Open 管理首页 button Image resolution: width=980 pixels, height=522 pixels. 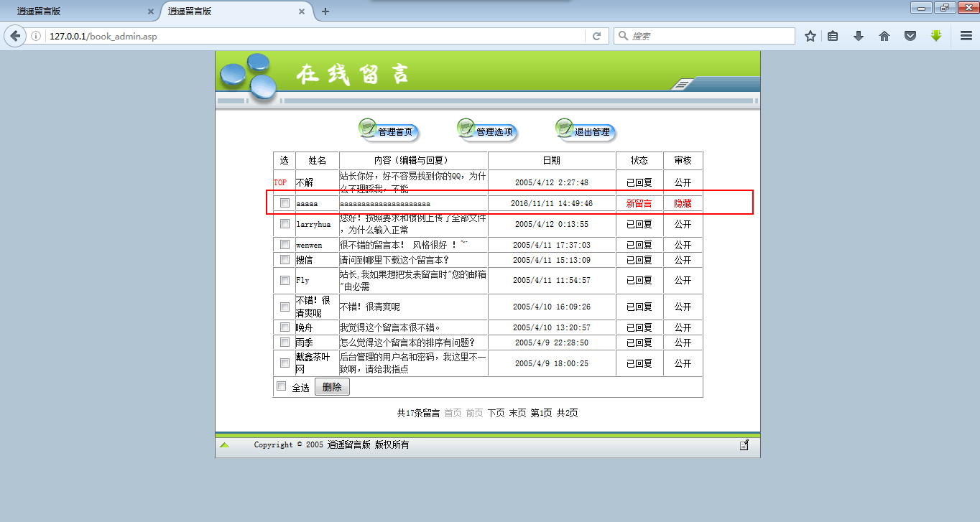(x=389, y=130)
